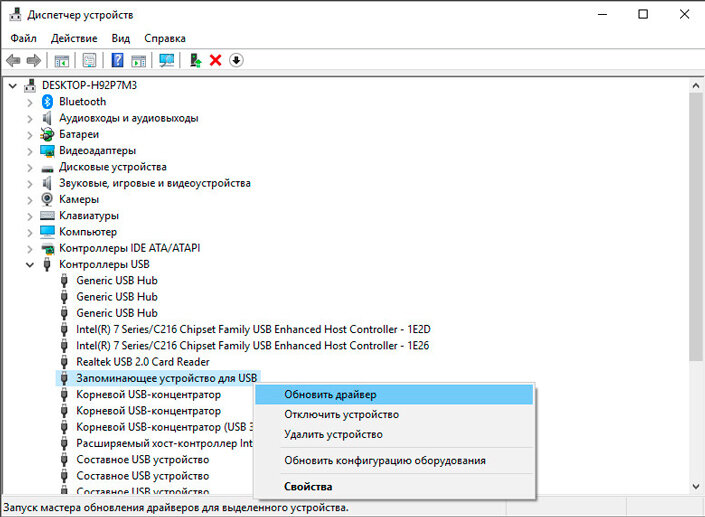Click the Контроллеры IDE ATA/ATAPI icon

click(x=47, y=248)
